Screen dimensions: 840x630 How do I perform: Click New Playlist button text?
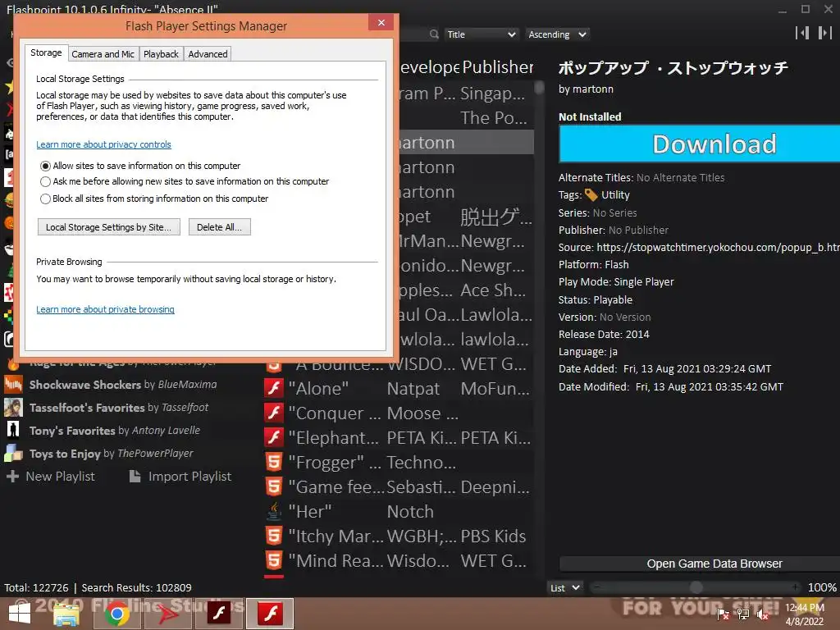click(60, 477)
